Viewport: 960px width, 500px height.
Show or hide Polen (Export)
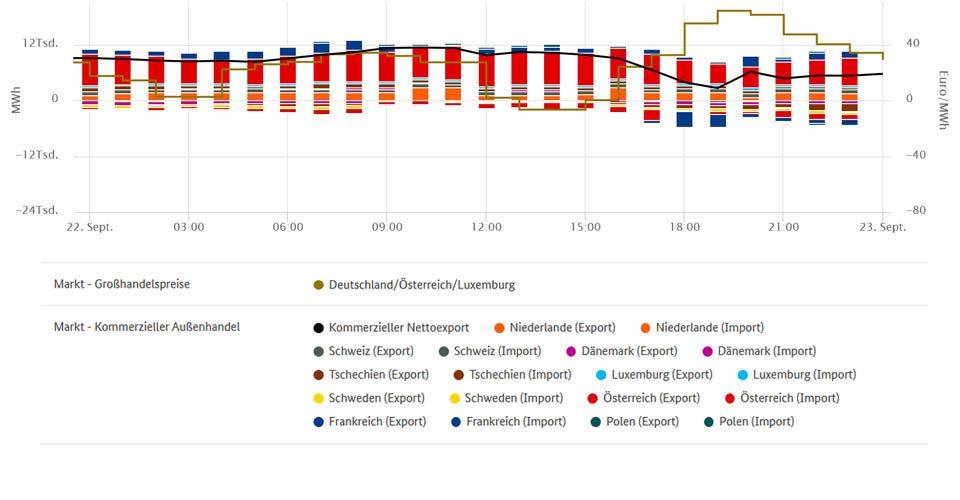pos(635,422)
